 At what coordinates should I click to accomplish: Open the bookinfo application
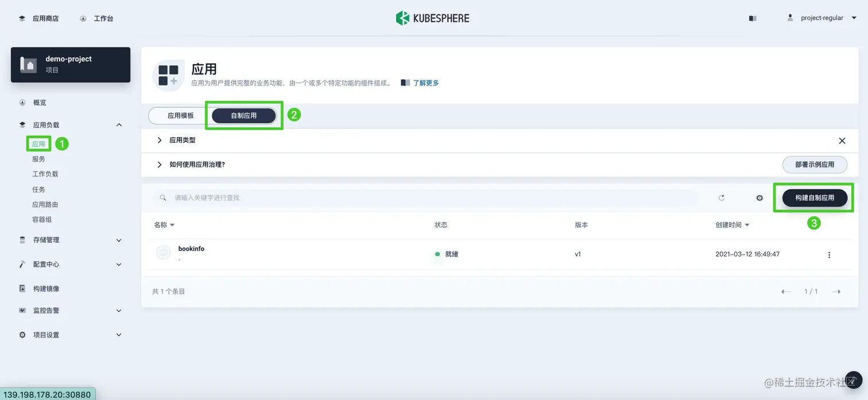191,248
